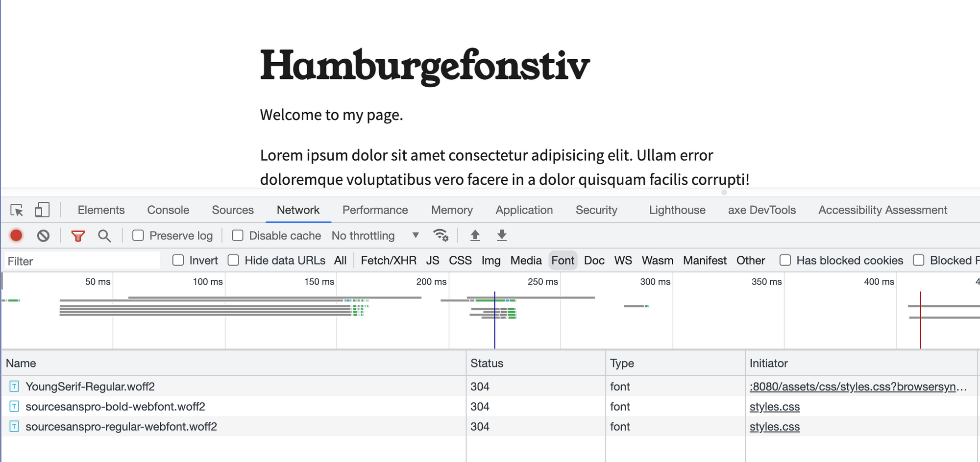Click the font file icon for sourcesanspro-bold-webfont.woff2
The height and width of the screenshot is (462, 980).
[15, 407]
